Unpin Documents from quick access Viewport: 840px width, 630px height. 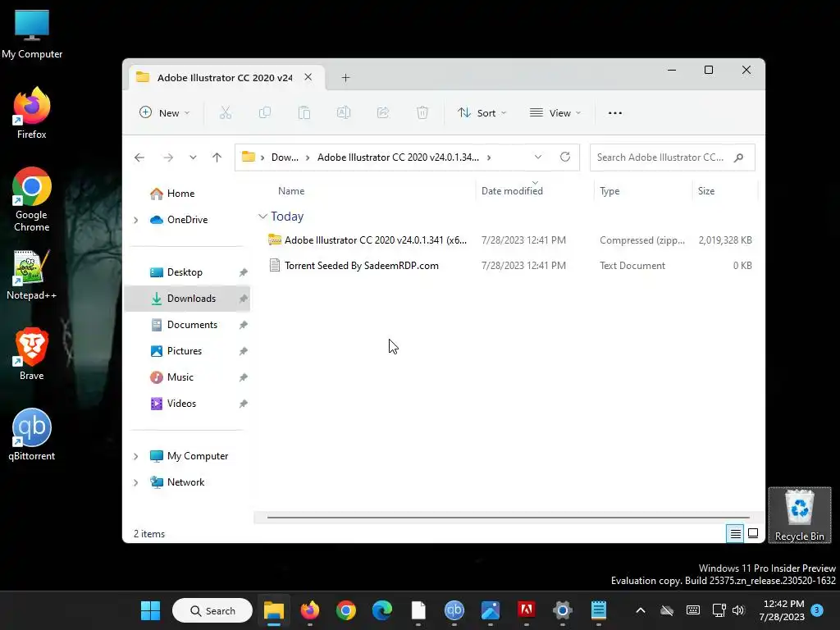[243, 325]
